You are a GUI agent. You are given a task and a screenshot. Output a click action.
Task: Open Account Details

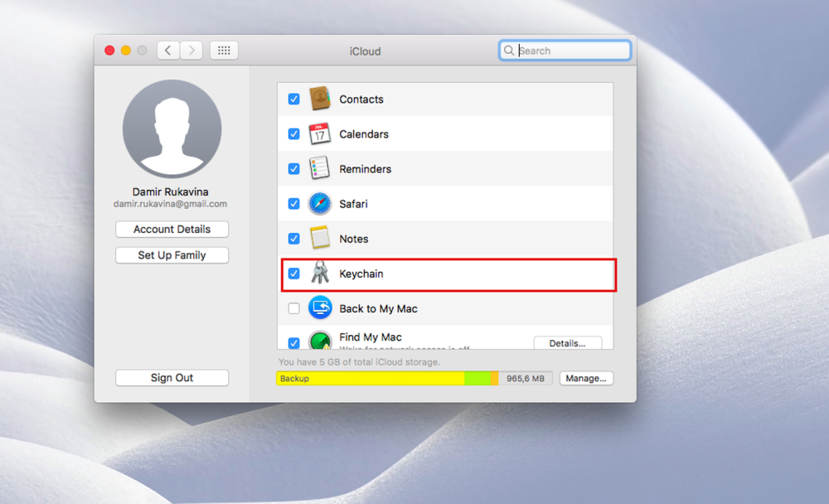coord(172,229)
